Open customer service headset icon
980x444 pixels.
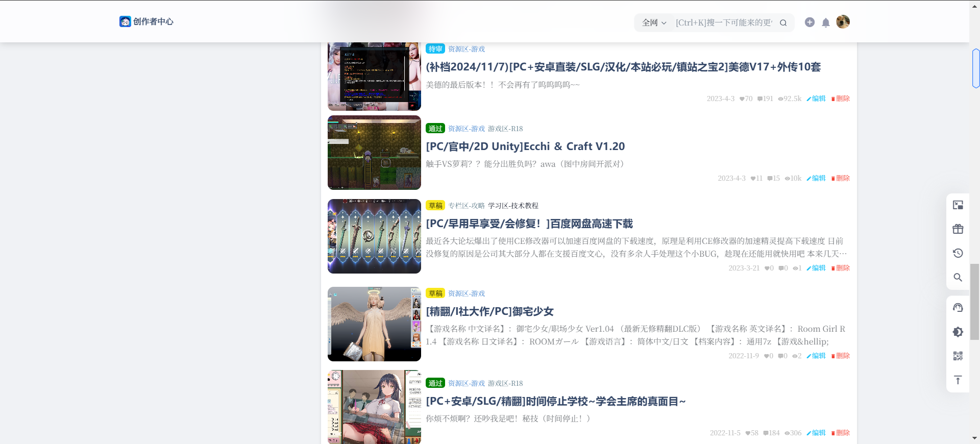tap(958, 308)
